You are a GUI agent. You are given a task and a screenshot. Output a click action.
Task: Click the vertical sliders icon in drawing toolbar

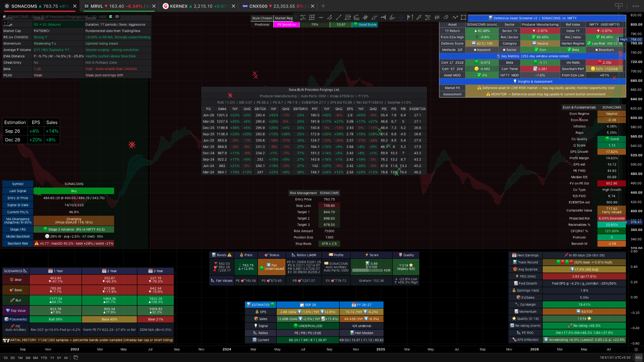(x=437, y=17)
